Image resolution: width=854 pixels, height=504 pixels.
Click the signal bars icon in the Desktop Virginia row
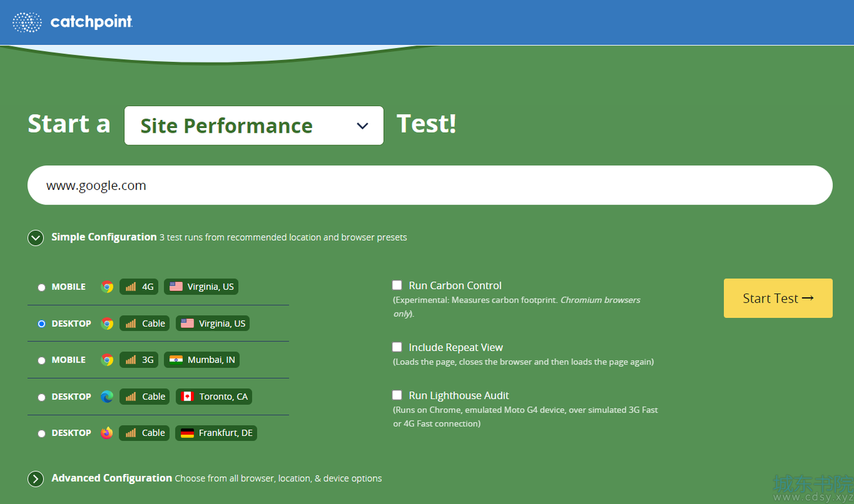[131, 323]
